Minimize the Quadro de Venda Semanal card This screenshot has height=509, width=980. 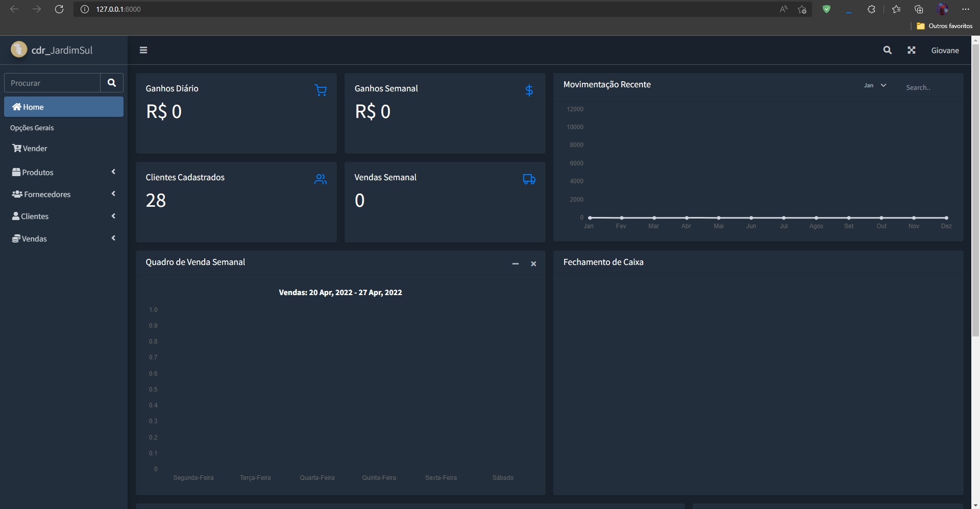[516, 264]
